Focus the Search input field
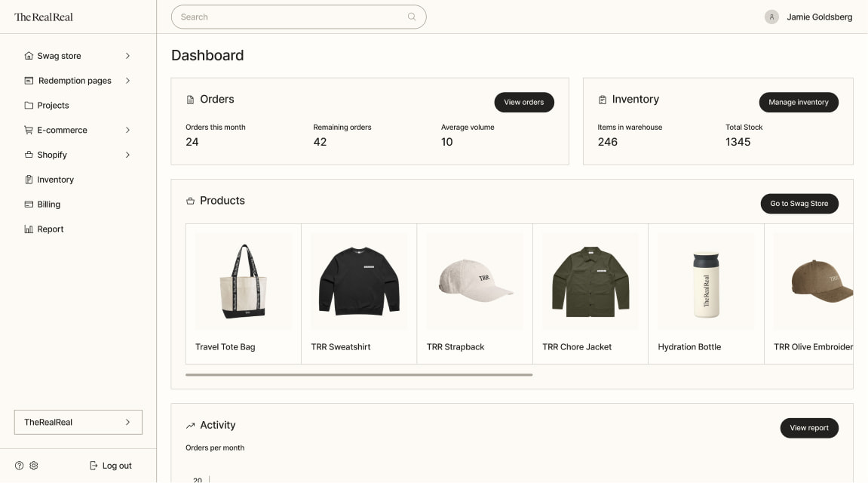868x483 pixels. 299,17
